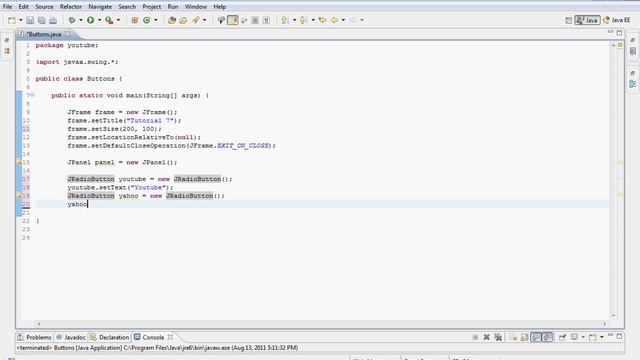Print the current file
Screen dimensions: 640x360
(x=53, y=20)
